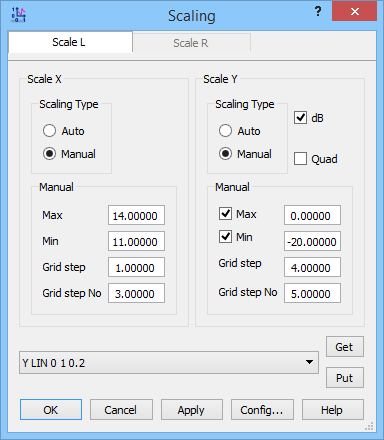The width and height of the screenshot is (384, 440).
Task: Click the Scale Y Max field 0.00000
Action: click(312, 215)
